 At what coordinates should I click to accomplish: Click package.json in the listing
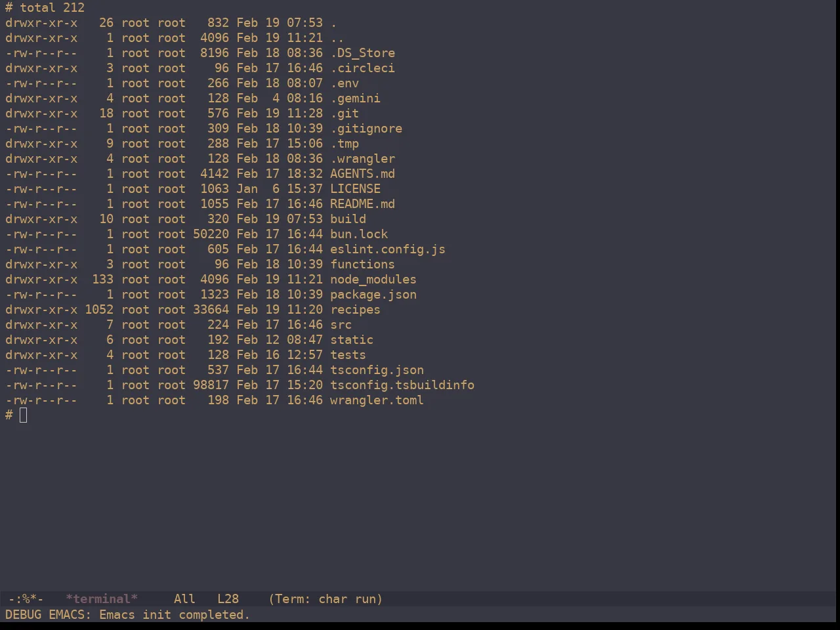(373, 295)
